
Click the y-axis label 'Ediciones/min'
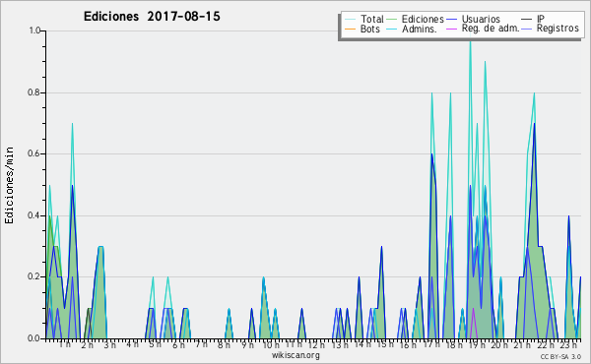pyautogui.click(x=9, y=185)
